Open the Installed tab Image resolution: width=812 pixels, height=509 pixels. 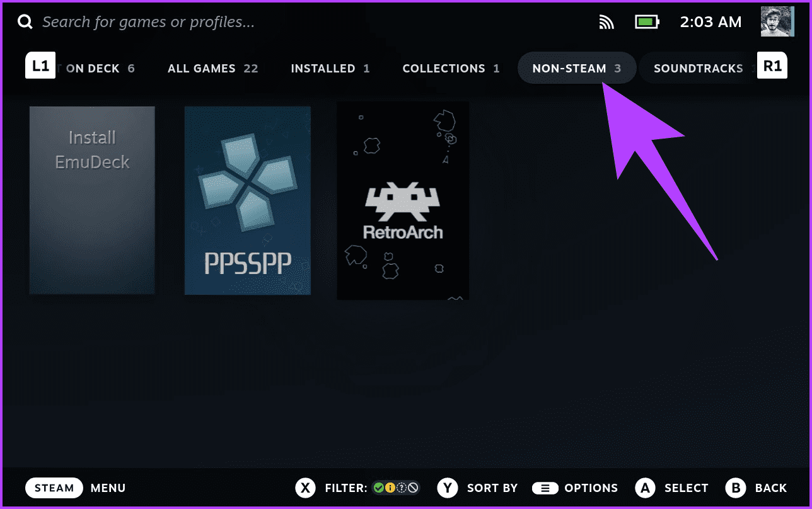pyautogui.click(x=330, y=69)
